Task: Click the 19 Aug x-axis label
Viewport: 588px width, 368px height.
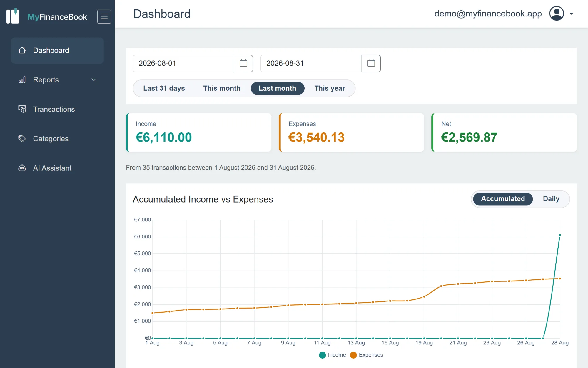Action: pos(424,343)
